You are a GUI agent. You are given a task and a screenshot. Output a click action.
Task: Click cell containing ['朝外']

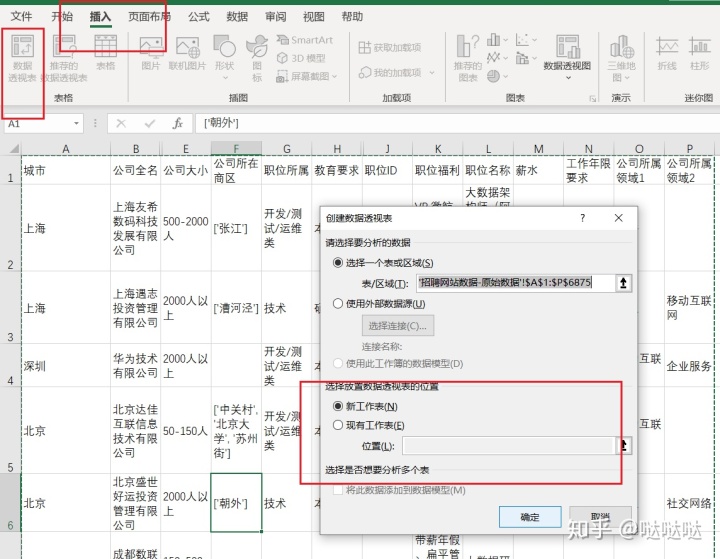point(236,503)
